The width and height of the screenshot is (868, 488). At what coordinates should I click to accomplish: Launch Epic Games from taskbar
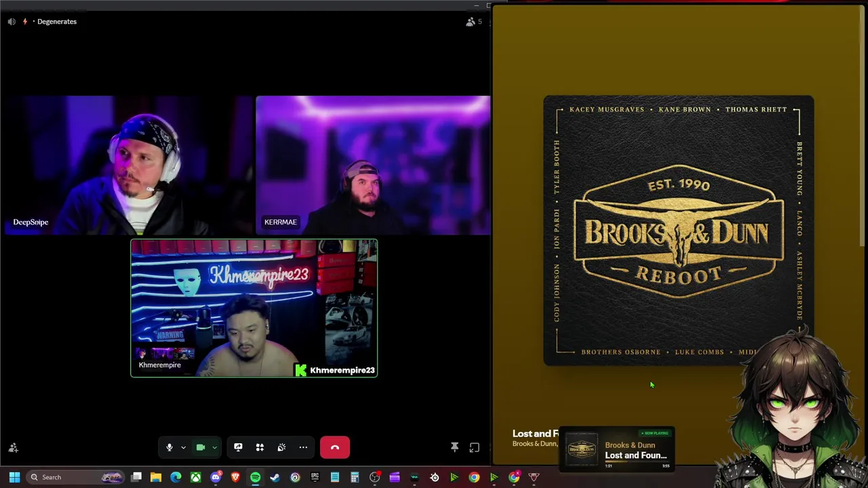[315, 477]
